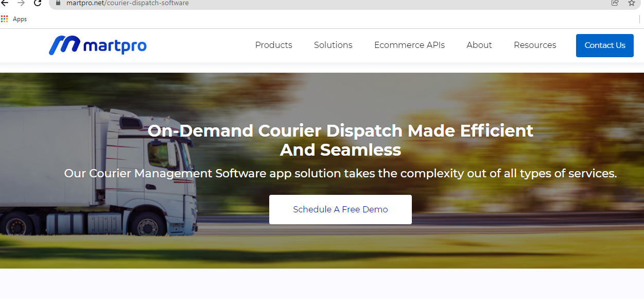Open the Products dropdown menu
The width and height of the screenshot is (644, 299).
click(273, 45)
